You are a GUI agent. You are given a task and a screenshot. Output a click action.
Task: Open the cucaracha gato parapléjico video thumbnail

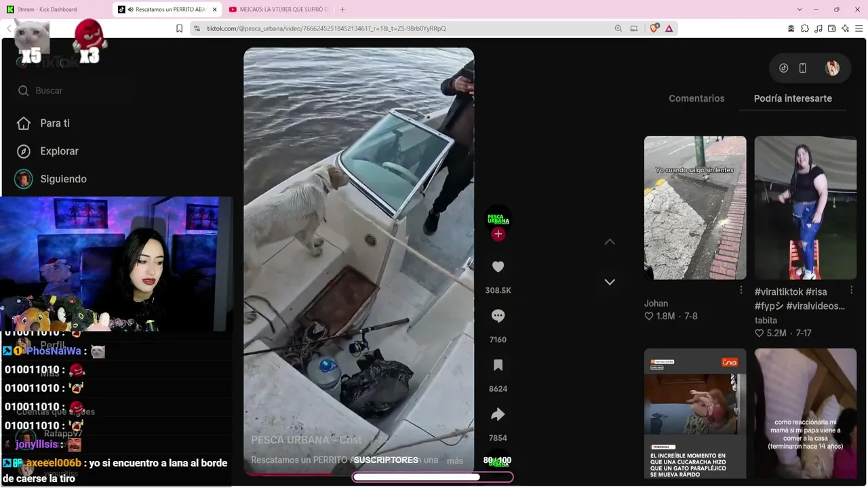[x=695, y=413]
